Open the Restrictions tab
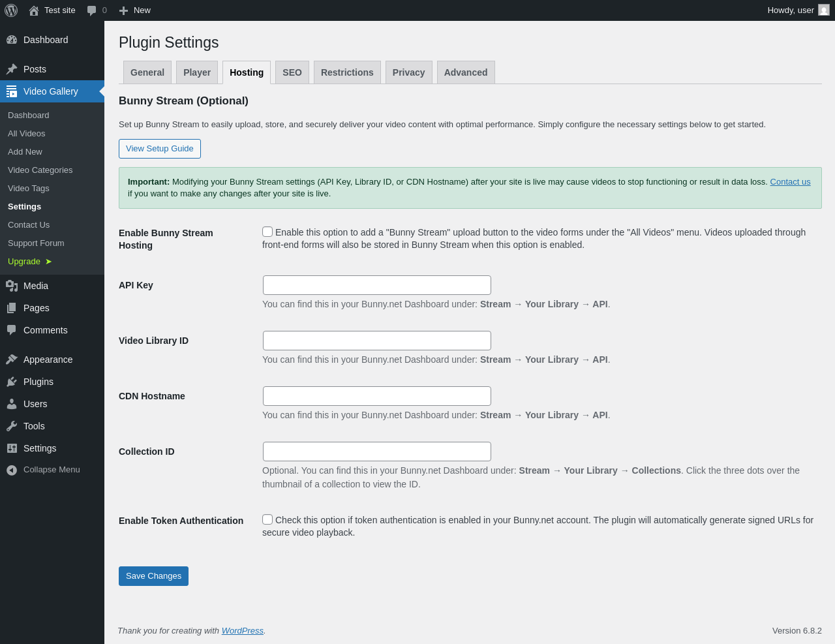 coord(347,72)
